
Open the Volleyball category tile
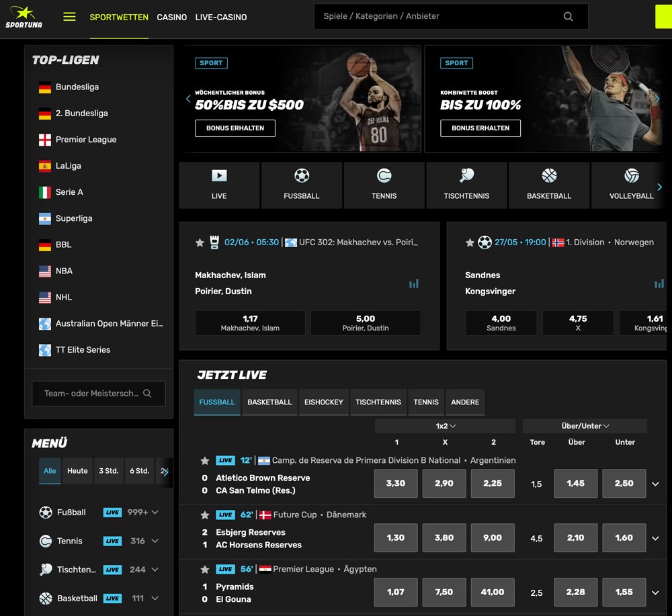tap(629, 185)
